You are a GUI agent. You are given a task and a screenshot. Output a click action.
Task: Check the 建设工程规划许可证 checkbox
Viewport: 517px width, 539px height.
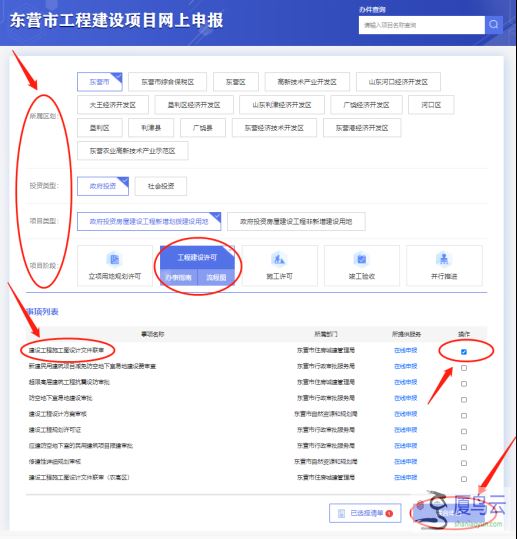click(464, 431)
